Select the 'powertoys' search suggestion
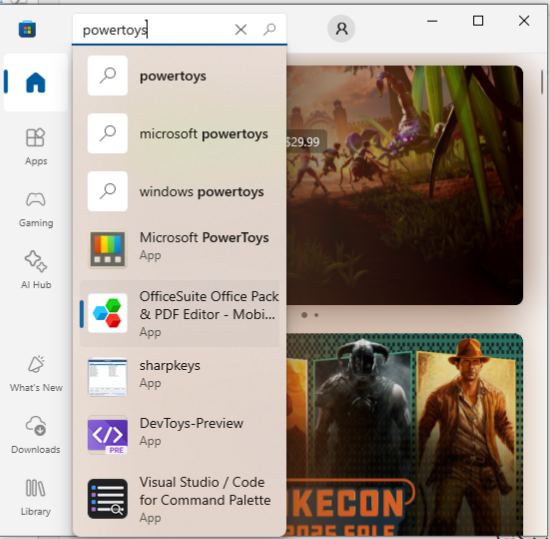The height and width of the screenshot is (539, 550). coord(180,76)
